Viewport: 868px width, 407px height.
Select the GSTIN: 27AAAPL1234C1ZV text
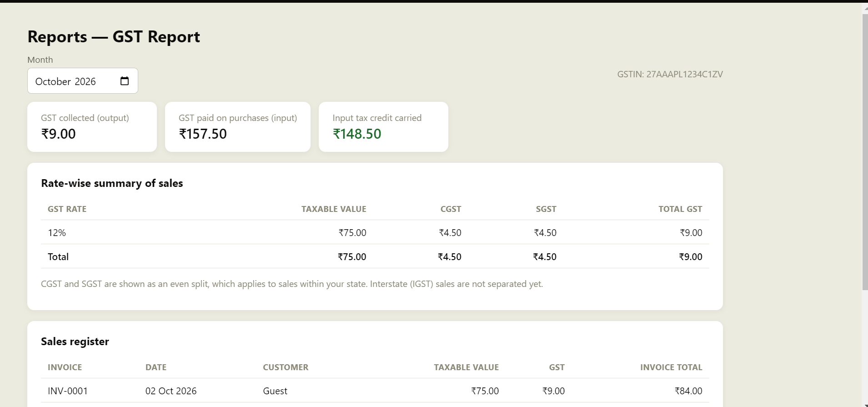click(x=670, y=74)
